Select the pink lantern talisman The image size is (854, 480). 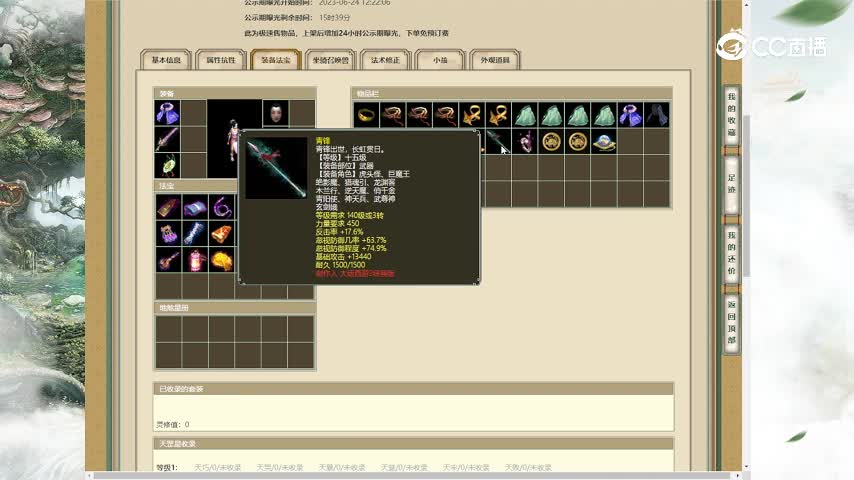pos(195,260)
